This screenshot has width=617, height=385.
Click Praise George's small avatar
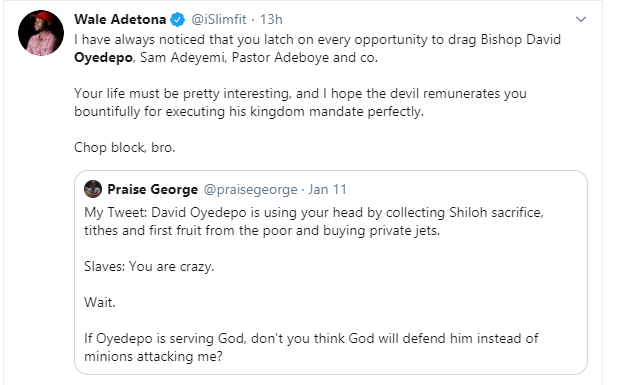[93, 189]
